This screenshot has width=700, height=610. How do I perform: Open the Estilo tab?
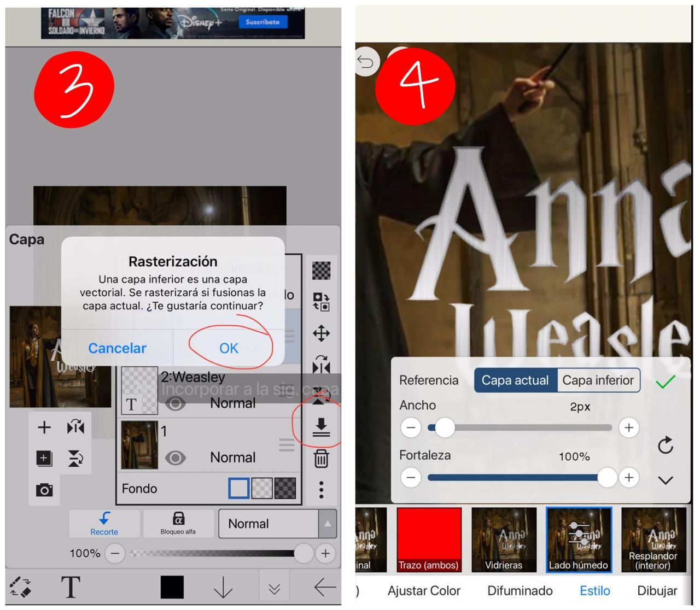click(x=595, y=591)
